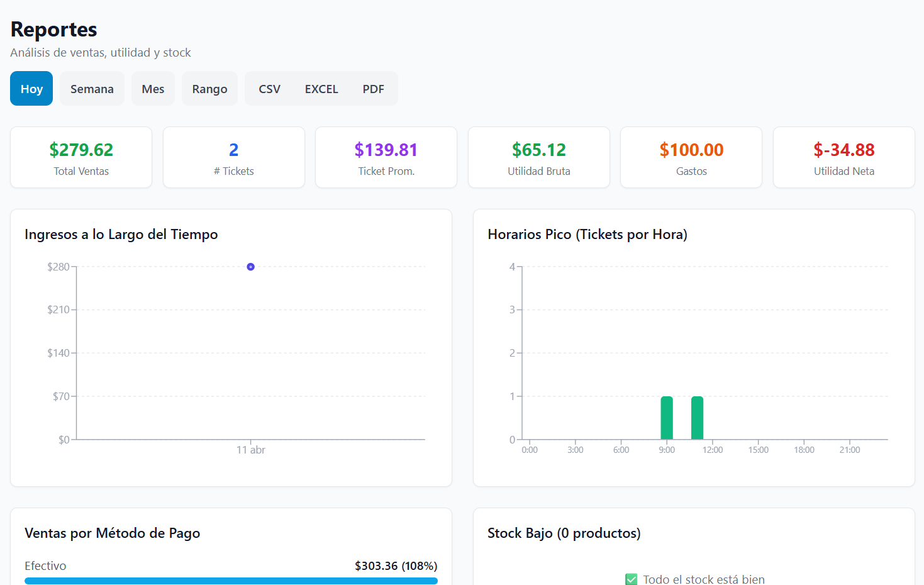Click the Efectivo payment progress bar

pyautogui.click(x=231, y=581)
